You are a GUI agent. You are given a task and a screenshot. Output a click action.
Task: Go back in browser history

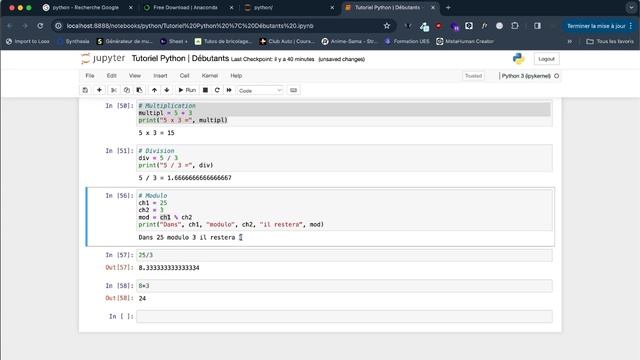(10, 26)
